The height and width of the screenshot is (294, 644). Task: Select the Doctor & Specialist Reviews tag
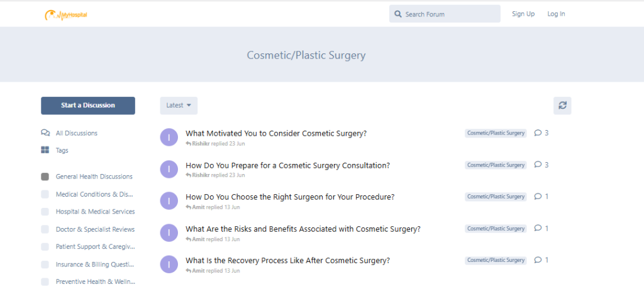pyautogui.click(x=96, y=229)
